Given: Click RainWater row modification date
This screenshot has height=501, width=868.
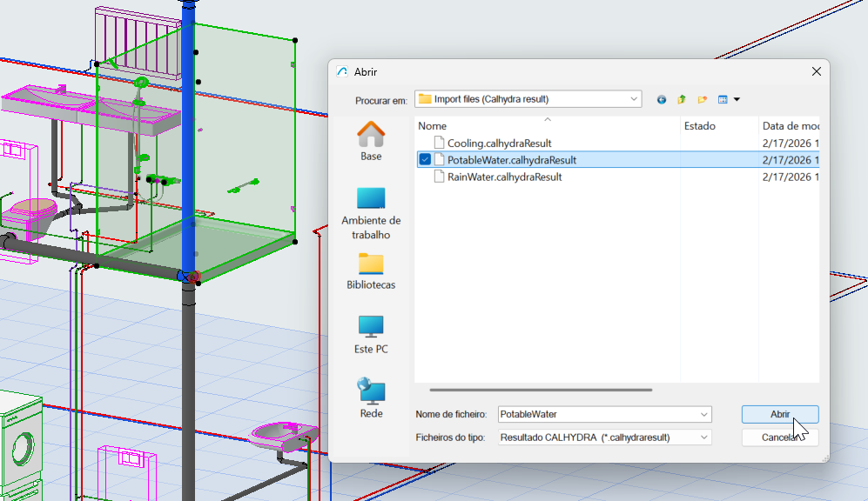Looking at the screenshot, I should (790, 177).
